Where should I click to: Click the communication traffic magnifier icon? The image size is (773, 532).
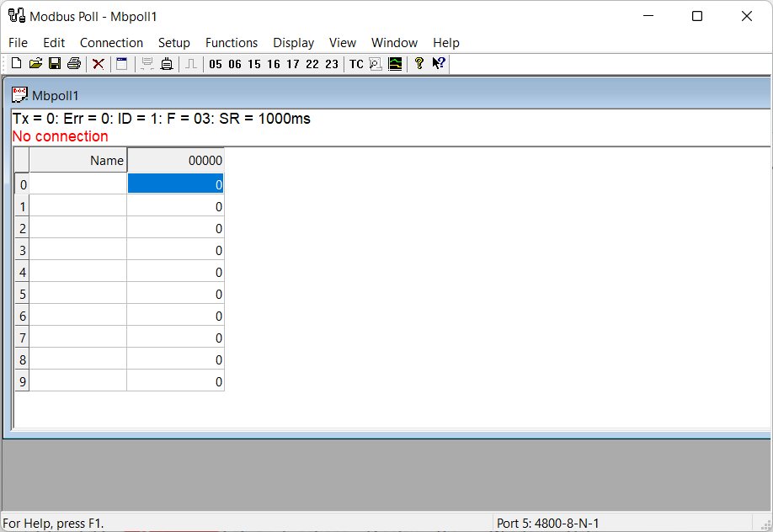376,64
